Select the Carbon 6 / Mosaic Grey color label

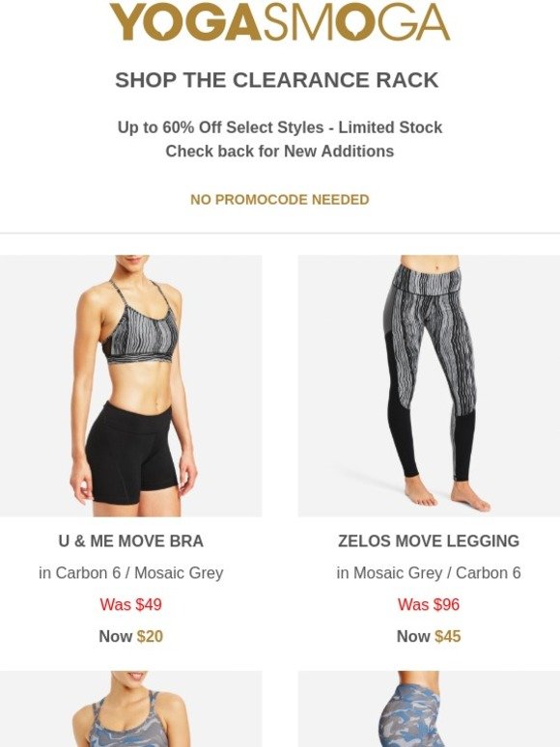(x=131, y=572)
